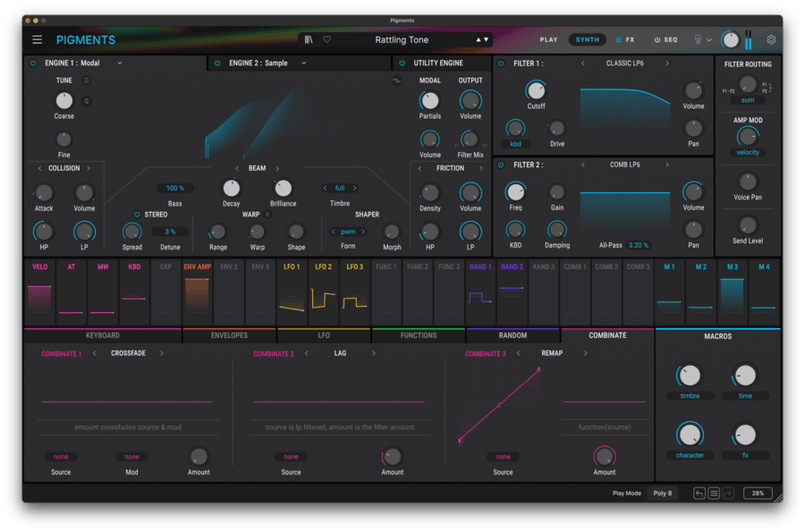Disable Filter 1 with its power toggle
The image size is (805, 532).
point(500,63)
